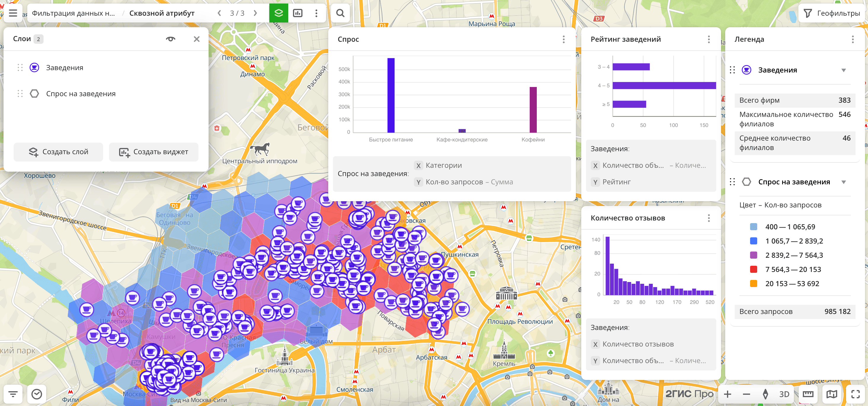Open the map search magnifier
Screen dimensions: 868x406
coord(340,13)
